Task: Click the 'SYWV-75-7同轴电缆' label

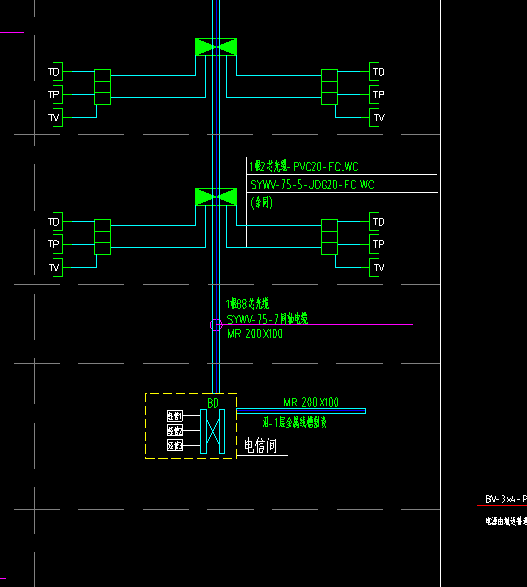Action: point(267,319)
